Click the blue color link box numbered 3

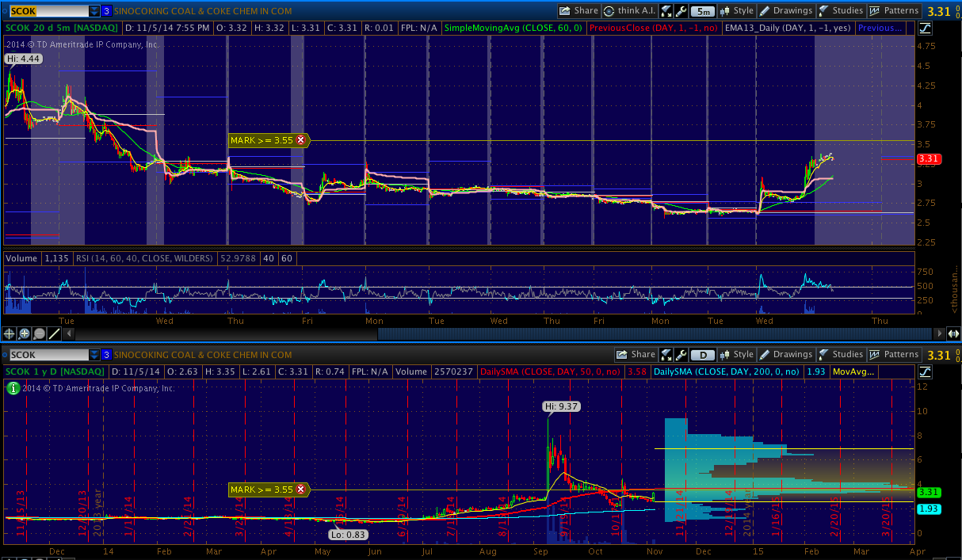tap(107, 11)
